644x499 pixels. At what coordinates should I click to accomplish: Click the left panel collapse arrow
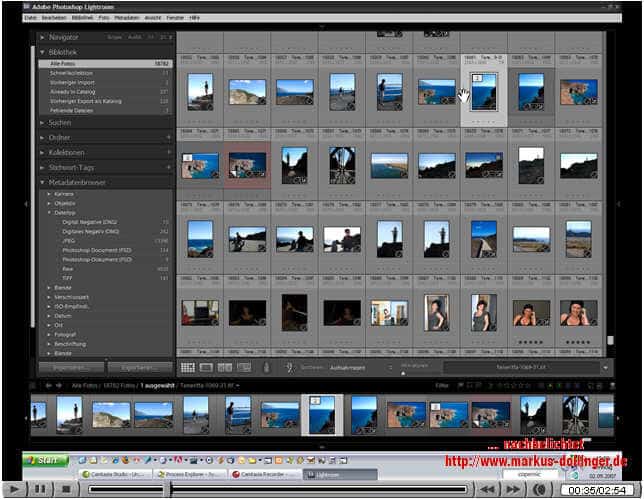tap(27, 203)
